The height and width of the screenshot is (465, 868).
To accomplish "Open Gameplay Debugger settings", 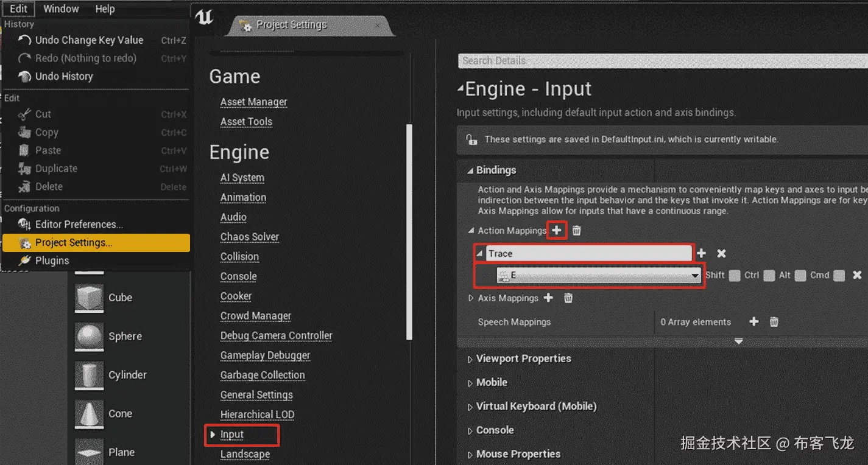I will tap(265, 355).
